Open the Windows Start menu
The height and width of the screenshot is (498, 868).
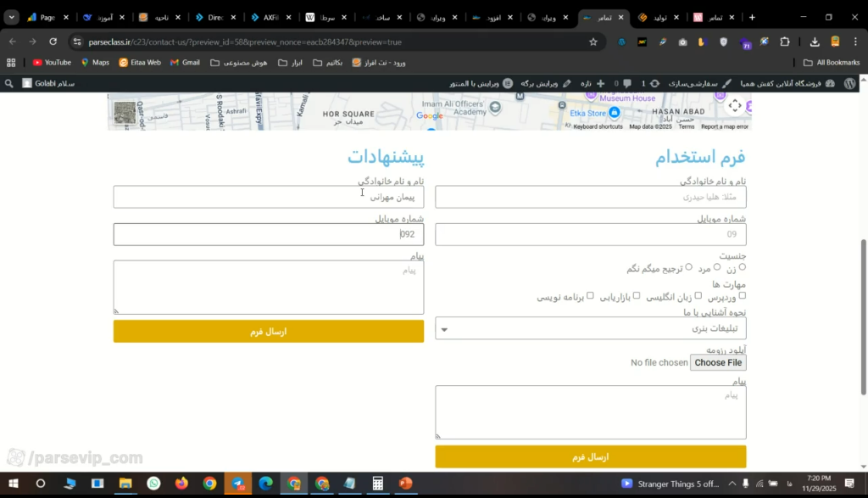click(13, 484)
